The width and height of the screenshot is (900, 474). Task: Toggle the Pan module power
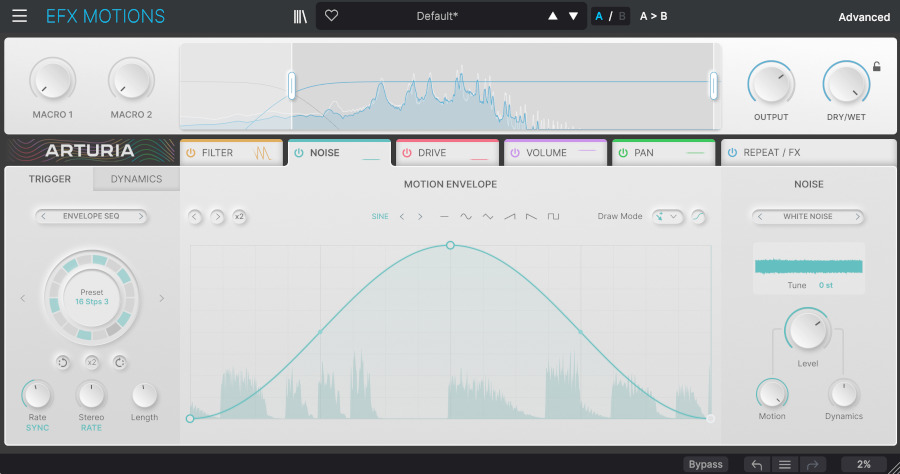coord(623,153)
